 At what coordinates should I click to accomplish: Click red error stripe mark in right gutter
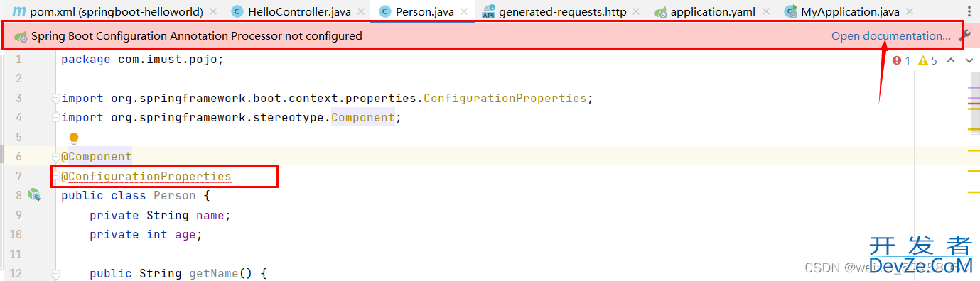click(x=974, y=104)
